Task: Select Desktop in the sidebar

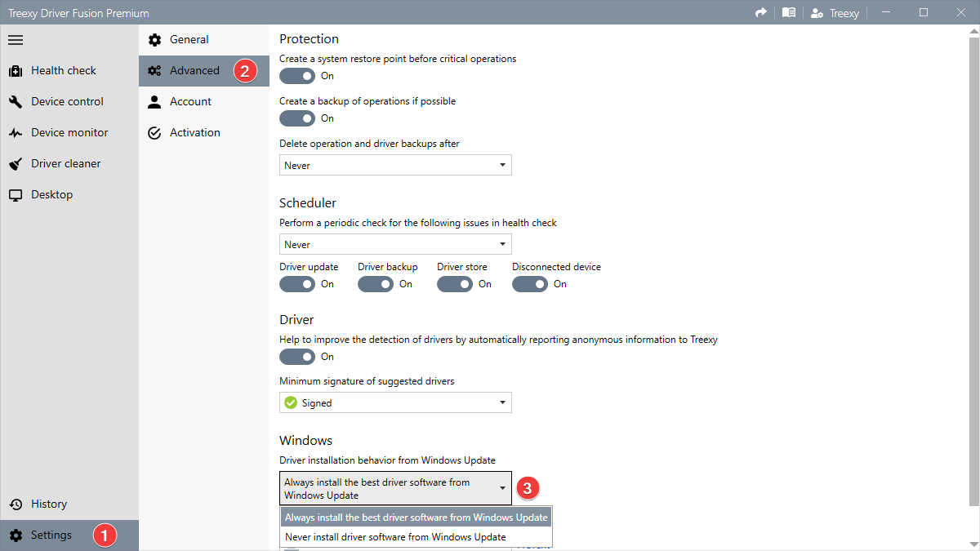Action: [x=51, y=194]
